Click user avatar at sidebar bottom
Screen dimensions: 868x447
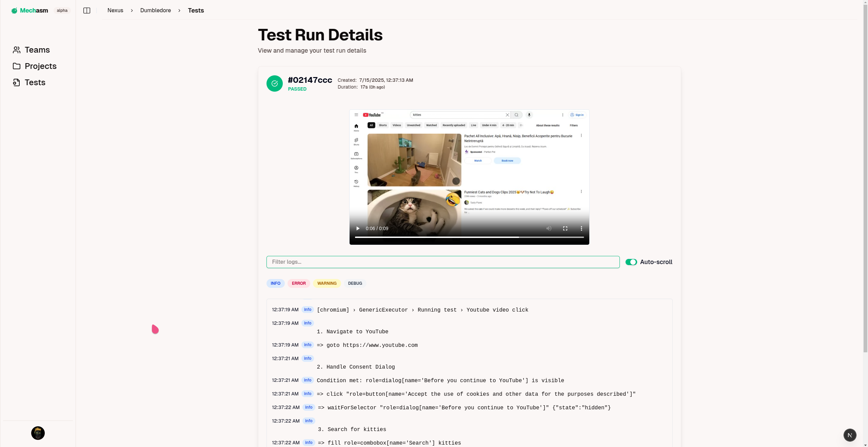point(38,433)
